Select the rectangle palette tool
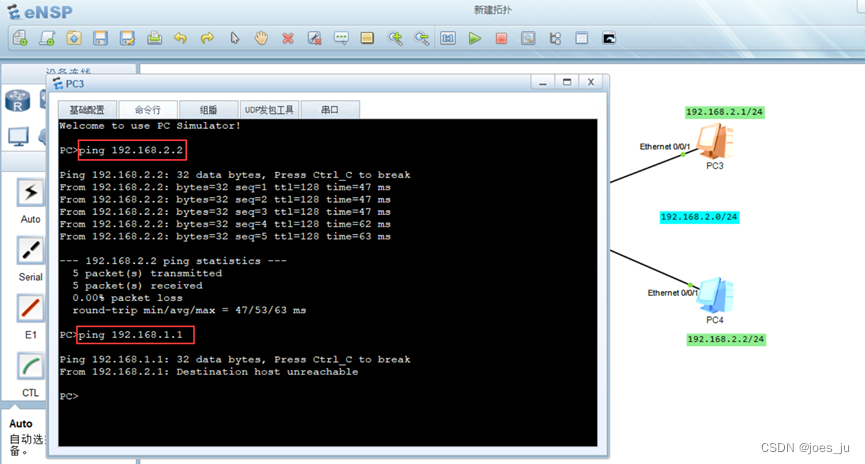 pos(367,38)
